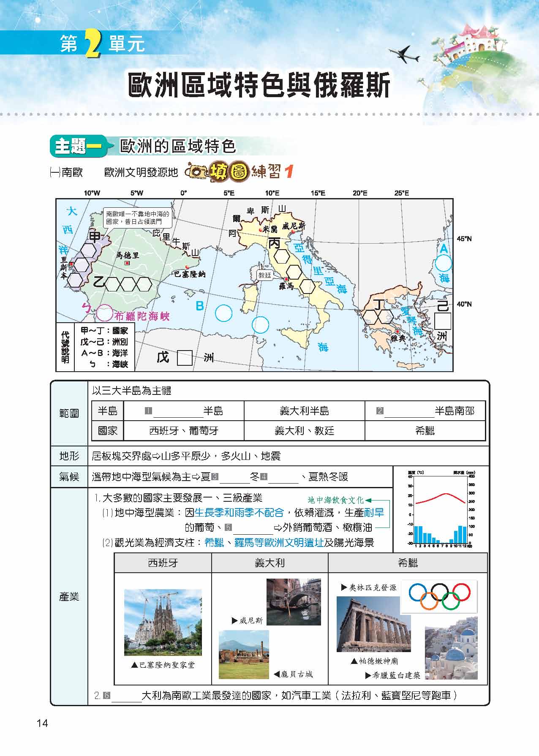
Task: Click the page number 14
Action: pos(43,723)
